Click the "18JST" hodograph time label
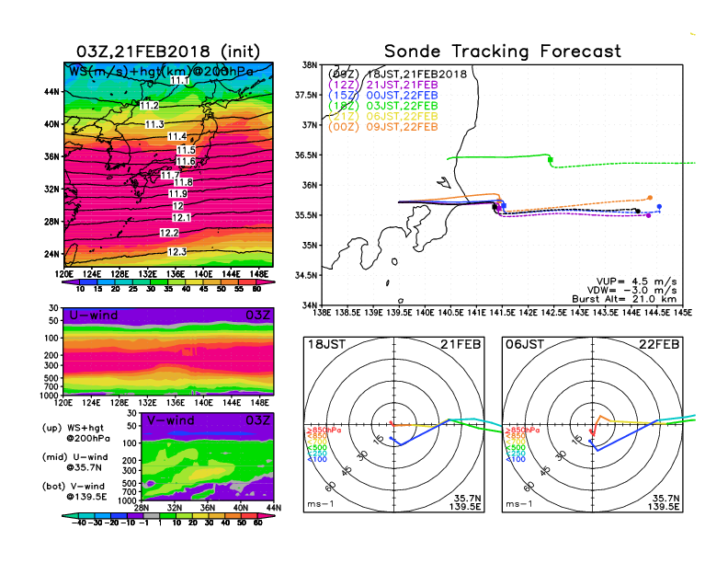 (x=326, y=344)
